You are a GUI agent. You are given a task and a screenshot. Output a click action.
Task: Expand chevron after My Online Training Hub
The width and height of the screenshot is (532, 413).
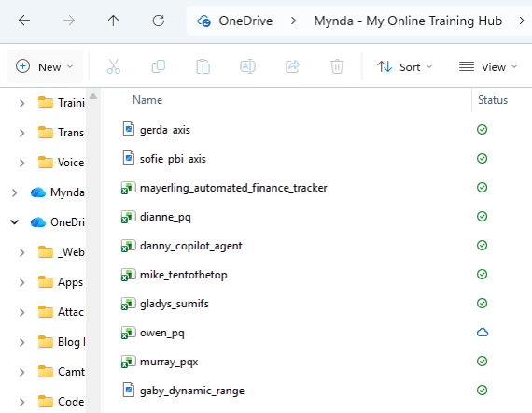pos(522,21)
